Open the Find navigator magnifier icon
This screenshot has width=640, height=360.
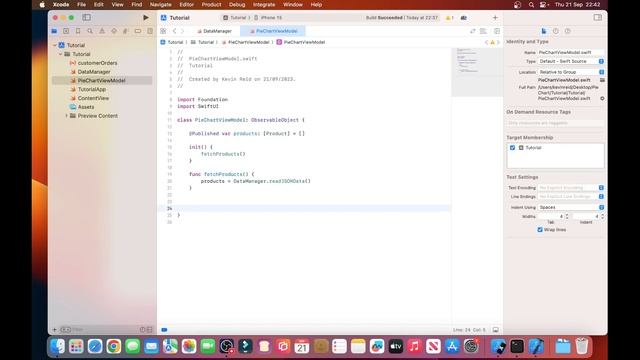coord(90,31)
